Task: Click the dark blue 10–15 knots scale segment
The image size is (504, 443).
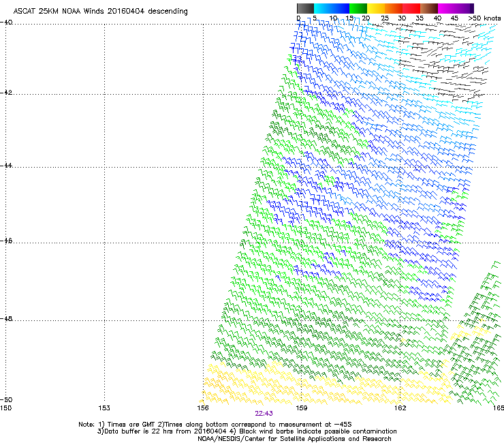Action: [x=341, y=8]
